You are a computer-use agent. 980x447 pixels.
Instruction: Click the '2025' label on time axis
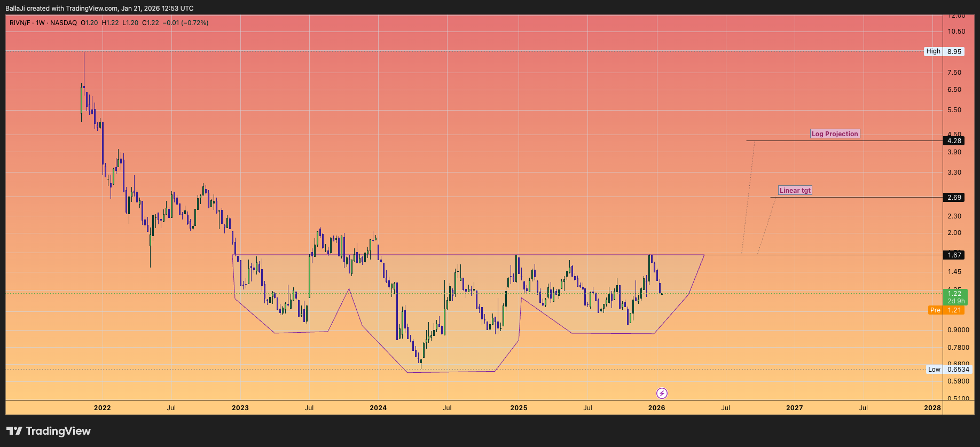point(519,408)
